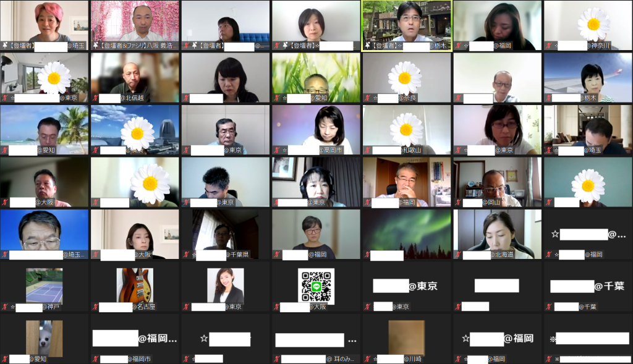Select the aurora night sky video tile
Image resolution: width=633 pixels, height=364 pixels.
pos(407,233)
